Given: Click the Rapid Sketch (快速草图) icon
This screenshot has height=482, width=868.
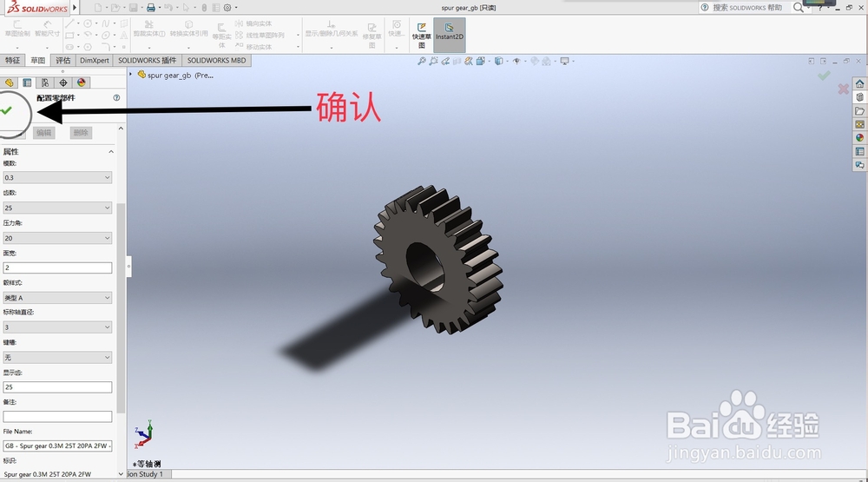Looking at the screenshot, I should pyautogui.click(x=421, y=35).
